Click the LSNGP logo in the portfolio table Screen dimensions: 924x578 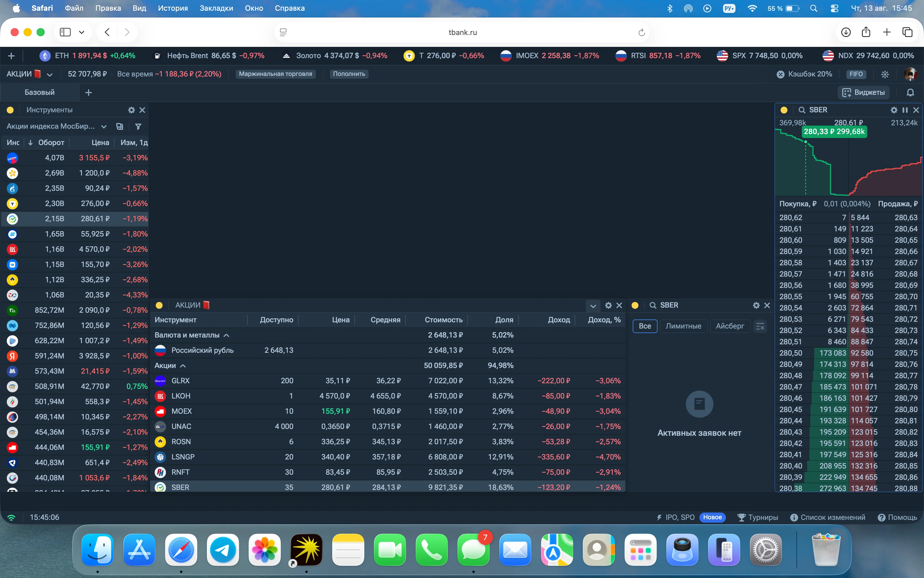[160, 457]
